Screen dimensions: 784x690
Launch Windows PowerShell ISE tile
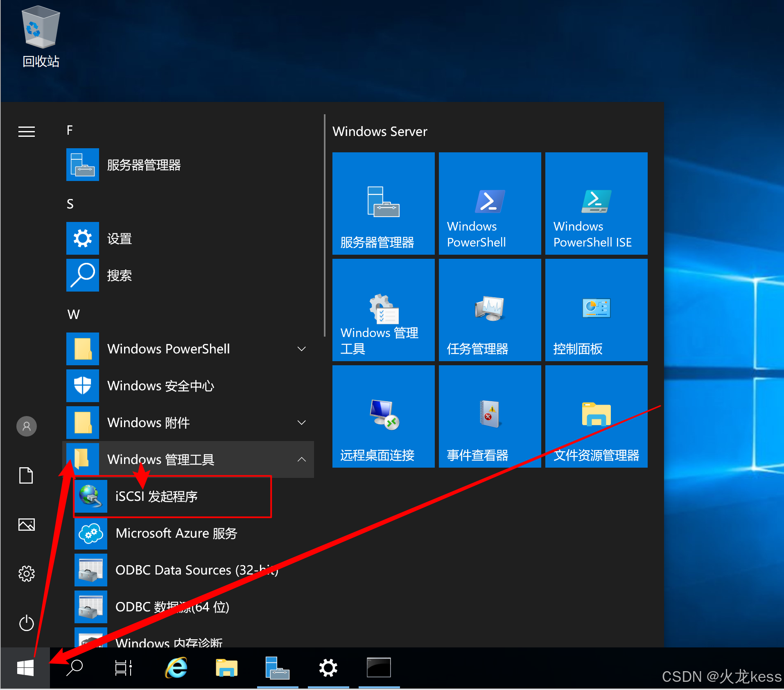click(x=596, y=204)
